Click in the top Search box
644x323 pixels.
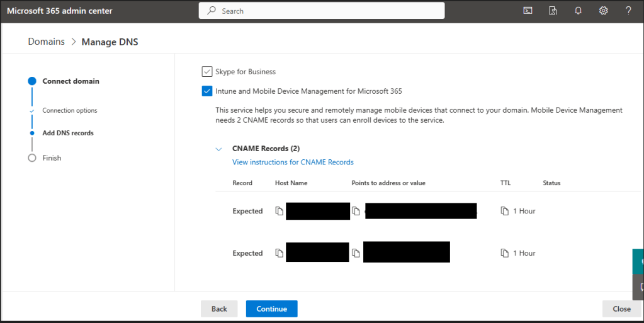(321, 11)
